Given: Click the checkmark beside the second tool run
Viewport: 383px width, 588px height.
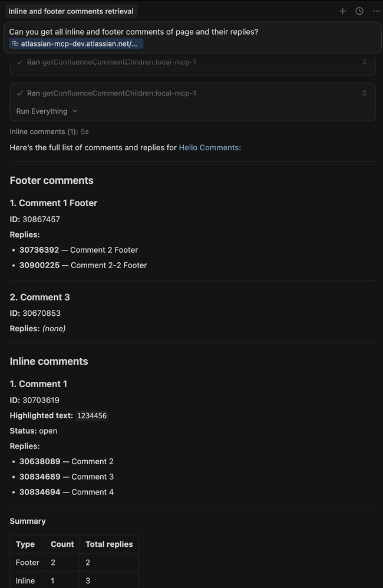Looking at the screenshot, I should pos(19,93).
